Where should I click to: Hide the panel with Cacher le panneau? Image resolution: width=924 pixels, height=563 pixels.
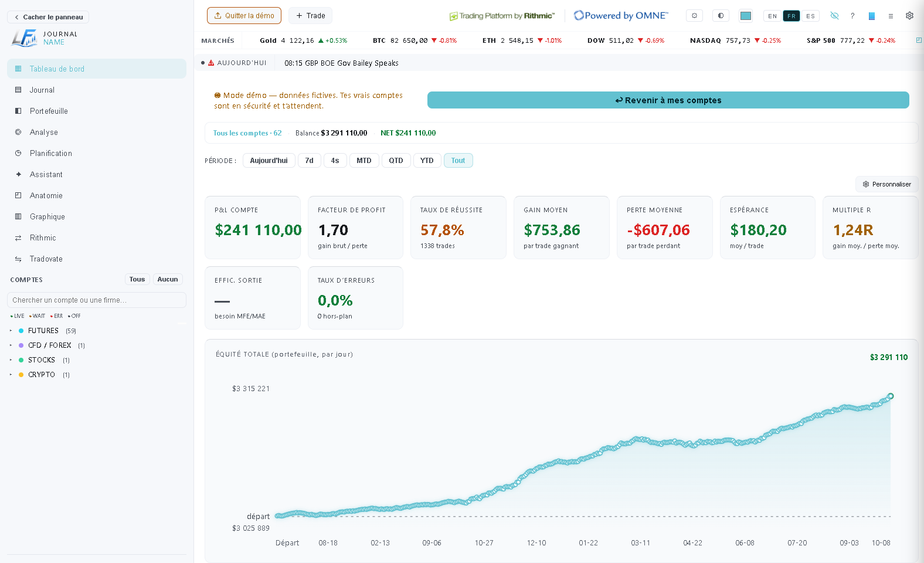point(48,17)
